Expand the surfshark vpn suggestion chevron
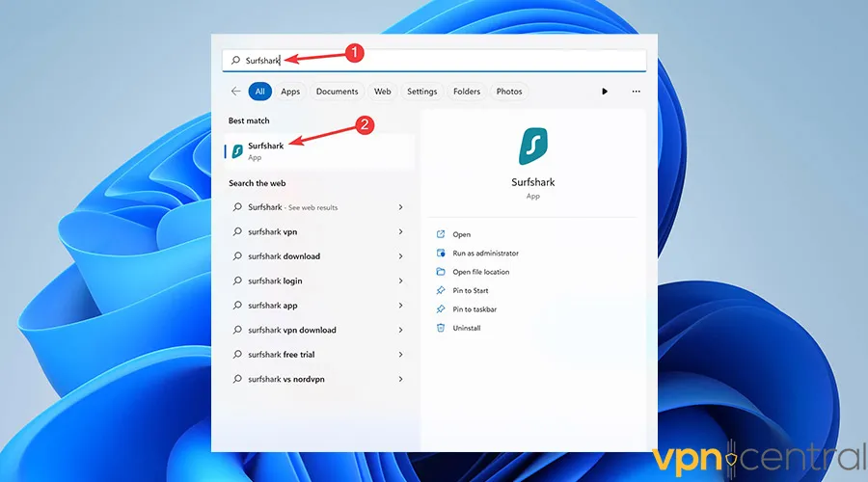The width and height of the screenshot is (868, 482). pos(400,231)
